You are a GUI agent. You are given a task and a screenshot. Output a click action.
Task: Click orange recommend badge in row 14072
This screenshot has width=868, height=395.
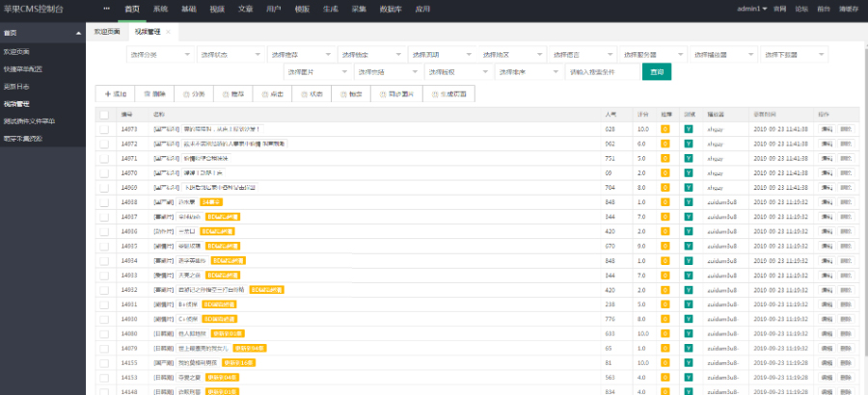pyautogui.click(x=665, y=144)
